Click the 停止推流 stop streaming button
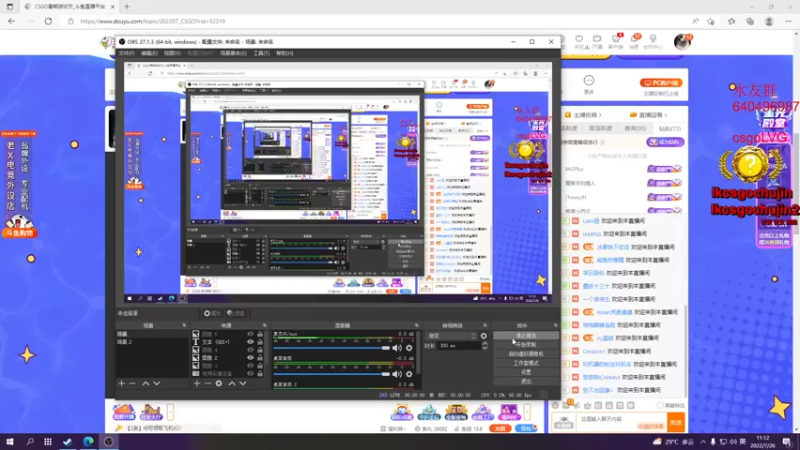This screenshot has height=450, width=800. coord(526,336)
